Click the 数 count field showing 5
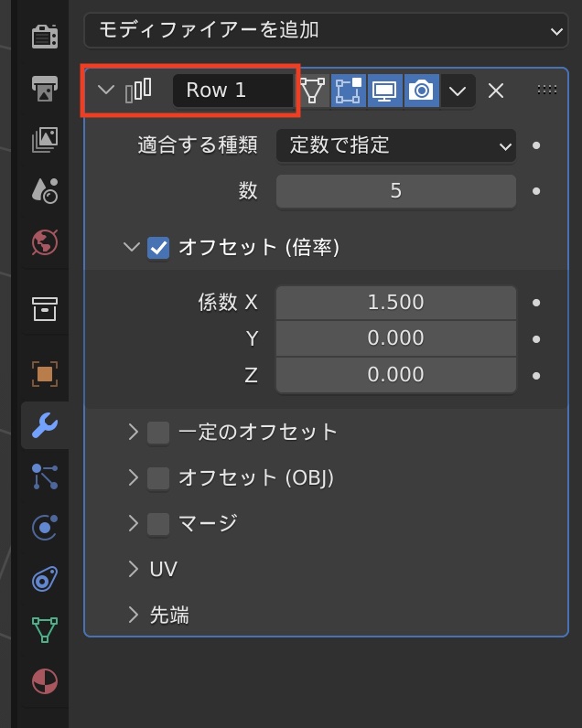582x728 pixels. click(395, 191)
